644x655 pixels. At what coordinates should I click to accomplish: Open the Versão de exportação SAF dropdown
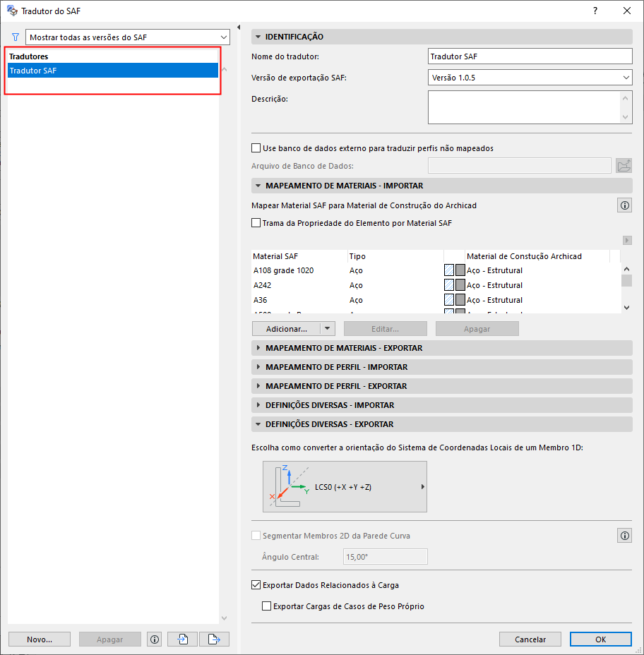pos(530,78)
